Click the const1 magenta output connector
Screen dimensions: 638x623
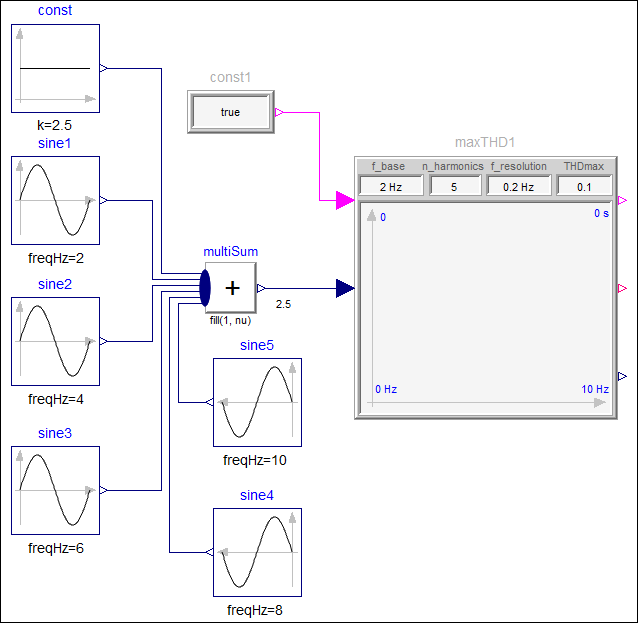(279, 112)
